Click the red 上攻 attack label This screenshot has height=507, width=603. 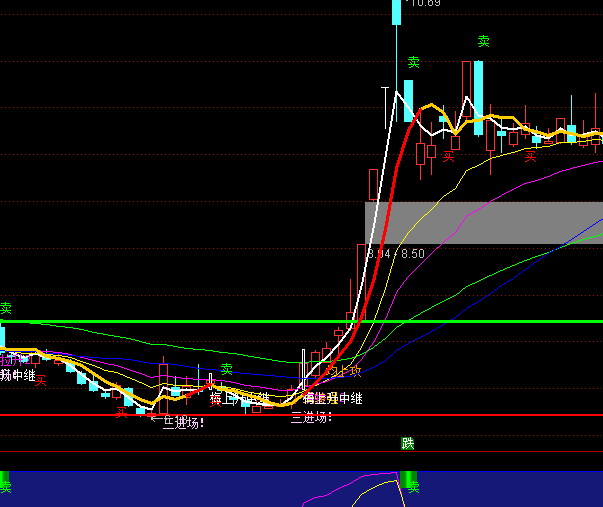click(x=345, y=371)
